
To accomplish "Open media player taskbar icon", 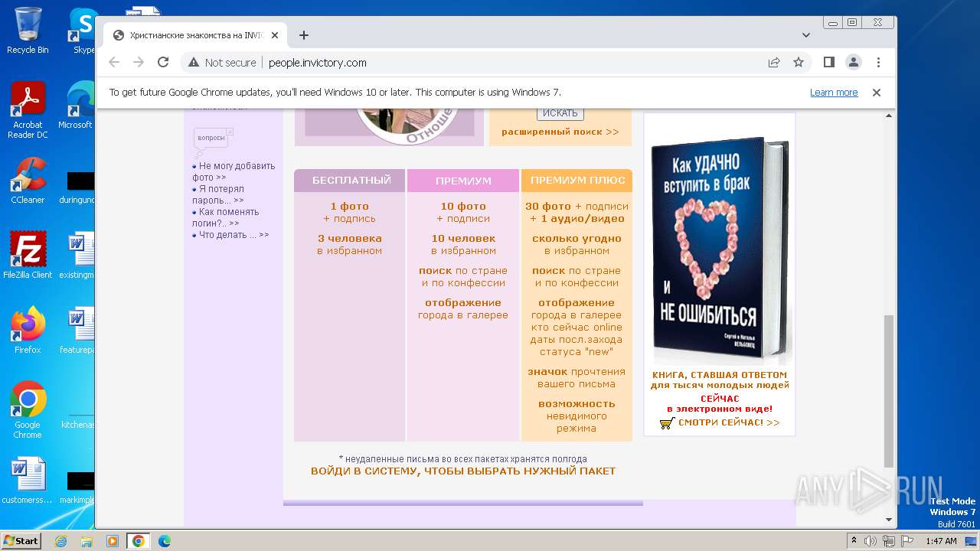I will [x=113, y=541].
